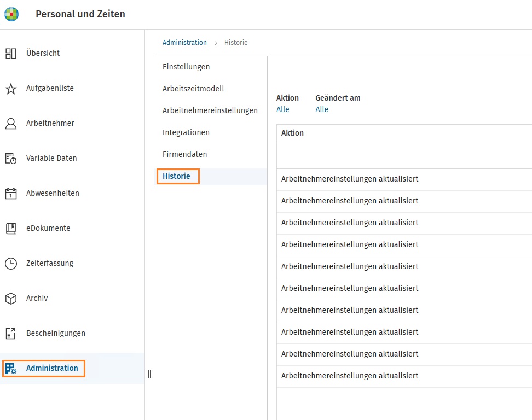Collapse sidebar using the divider handle
The image size is (532, 420).
coord(149,374)
